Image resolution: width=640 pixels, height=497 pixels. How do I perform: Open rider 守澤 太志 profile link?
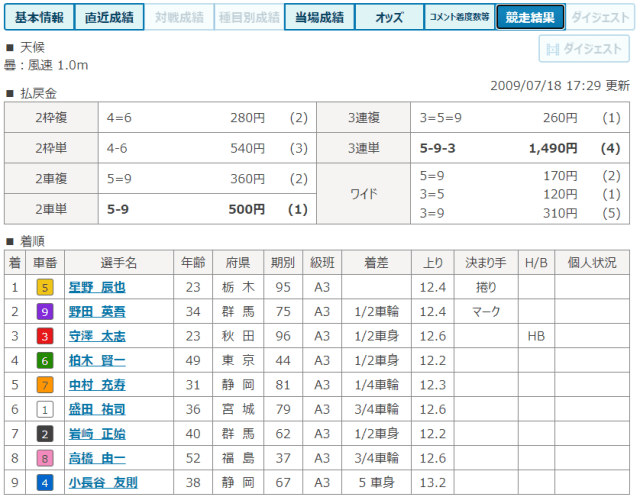[x=97, y=336]
